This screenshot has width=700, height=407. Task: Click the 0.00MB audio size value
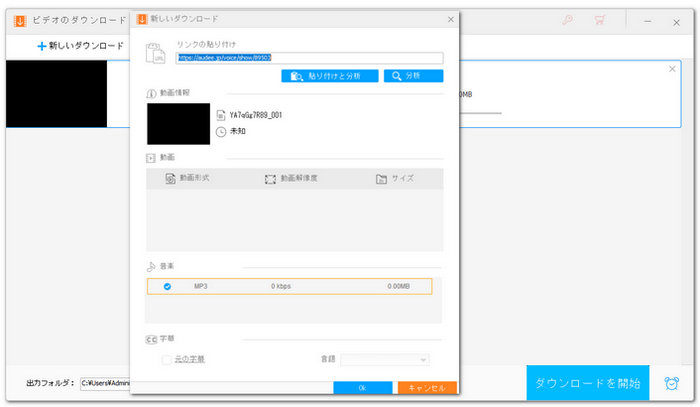tap(398, 287)
